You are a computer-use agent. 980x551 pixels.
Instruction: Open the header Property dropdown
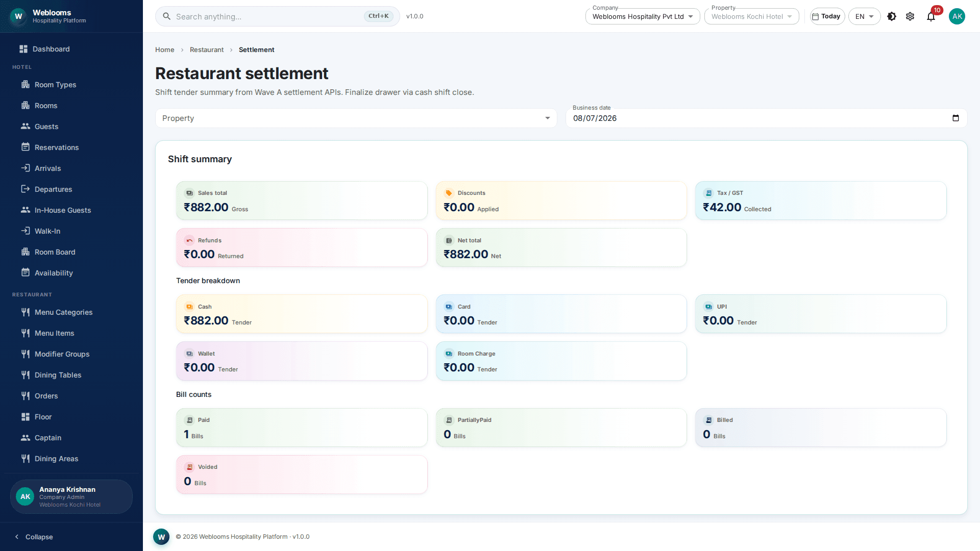pyautogui.click(x=751, y=16)
